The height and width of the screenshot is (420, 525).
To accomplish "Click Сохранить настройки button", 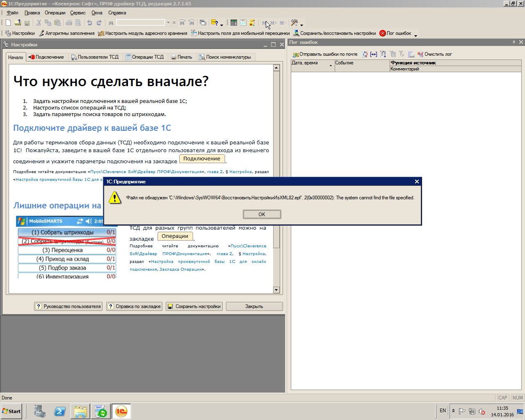I will 194,306.
